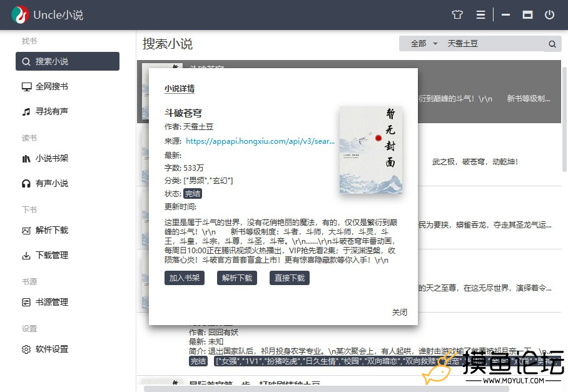Open the 全部 category dropdown

pos(424,44)
